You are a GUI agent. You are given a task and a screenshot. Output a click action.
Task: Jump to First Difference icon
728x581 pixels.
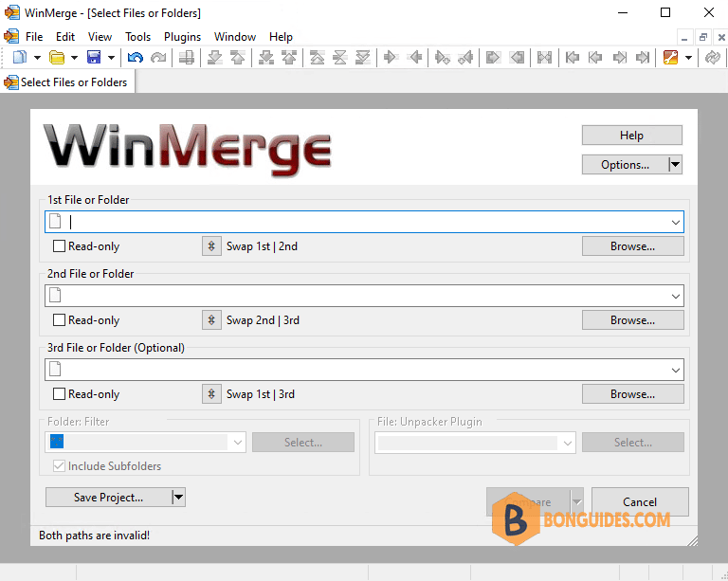(x=318, y=58)
